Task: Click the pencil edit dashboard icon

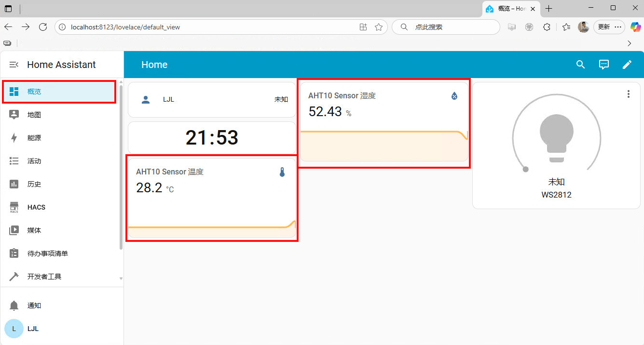Action: 627,65
